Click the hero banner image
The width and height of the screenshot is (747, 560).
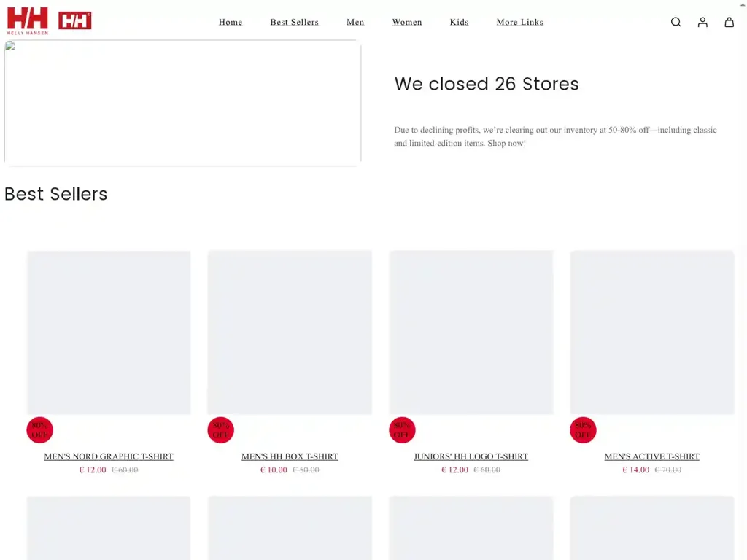182,102
